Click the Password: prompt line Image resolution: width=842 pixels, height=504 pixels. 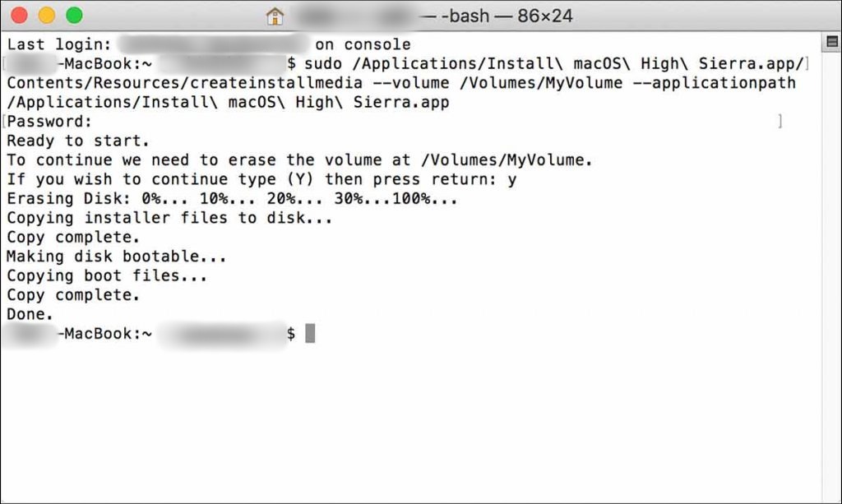click(x=49, y=121)
